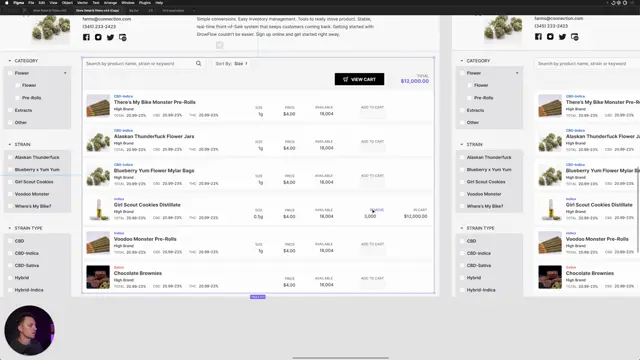Click the website icon in the duplicate frame
Viewport: 640px width, 360px height.
coord(575,37)
